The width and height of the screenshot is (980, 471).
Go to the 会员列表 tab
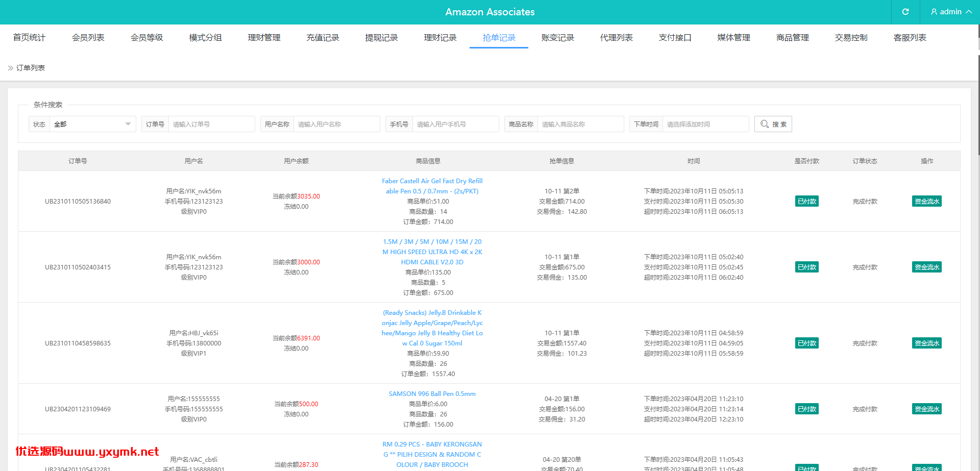(88, 37)
